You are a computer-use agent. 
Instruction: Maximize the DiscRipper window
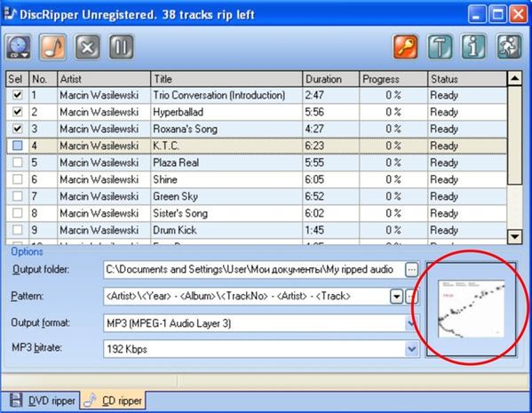coord(497,14)
